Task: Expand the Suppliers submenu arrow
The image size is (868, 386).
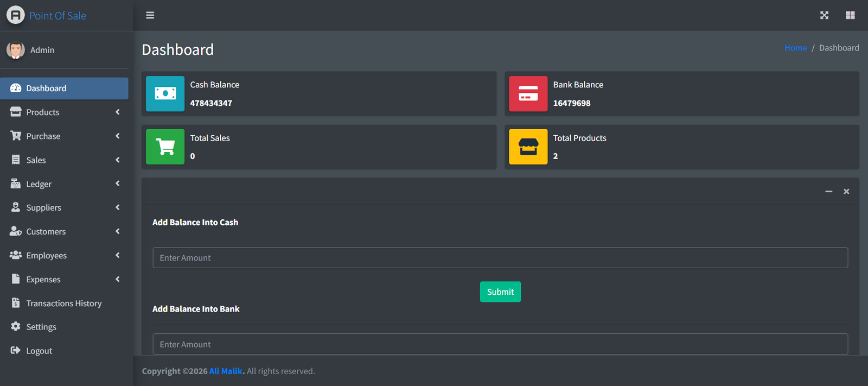Action: point(117,207)
